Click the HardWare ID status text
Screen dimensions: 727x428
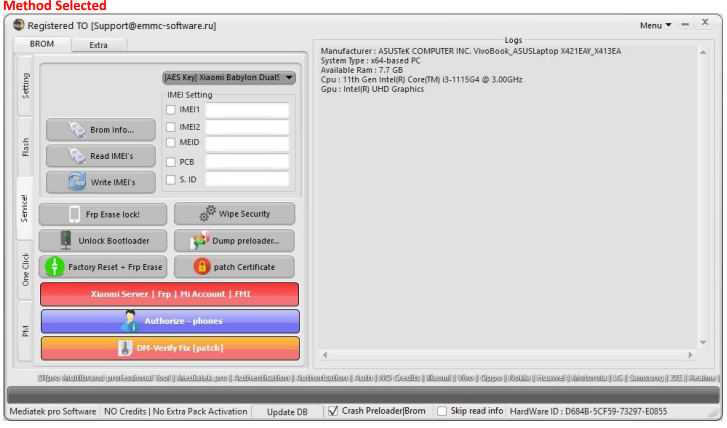point(588,411)
